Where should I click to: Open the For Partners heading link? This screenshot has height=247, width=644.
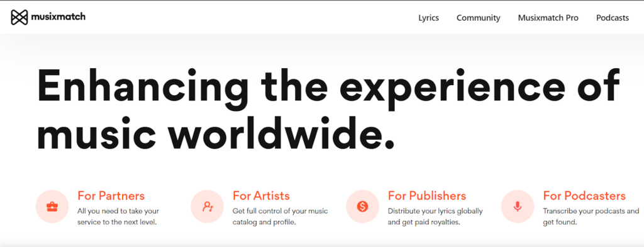[111, 195]
